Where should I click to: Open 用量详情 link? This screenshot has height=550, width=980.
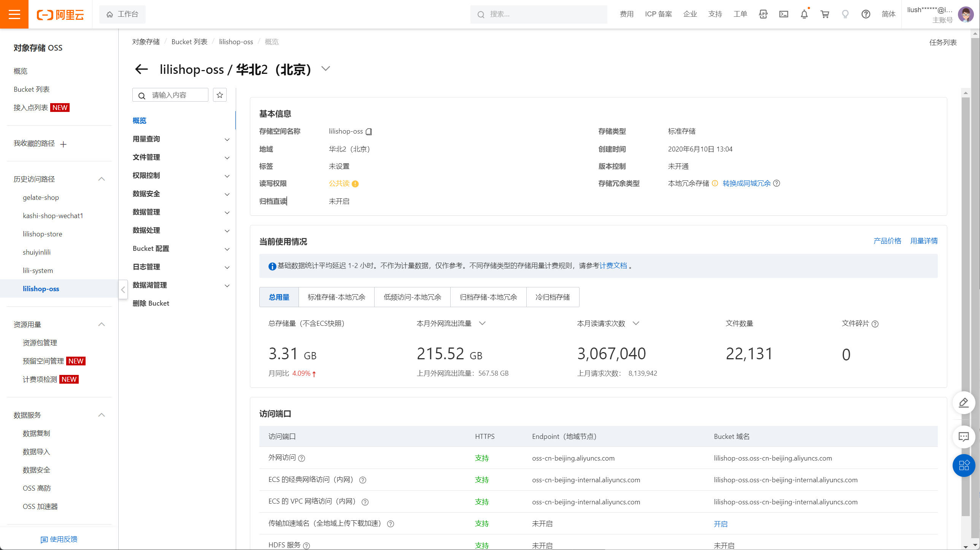[924, 241]
